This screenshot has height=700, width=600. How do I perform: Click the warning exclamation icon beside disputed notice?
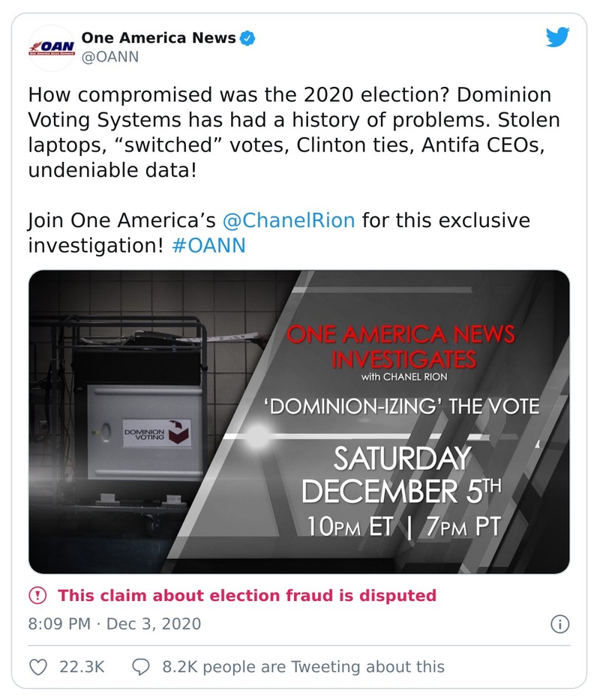click(38, 596)
